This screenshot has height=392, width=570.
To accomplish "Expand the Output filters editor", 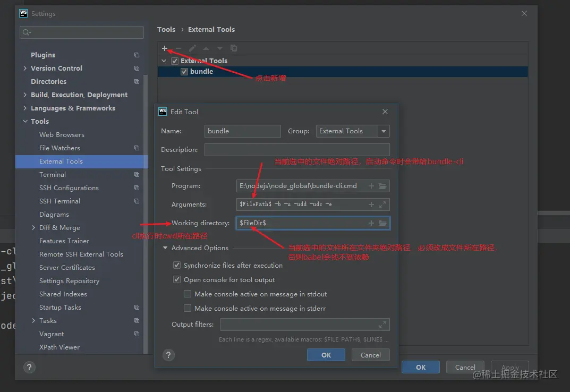I will [x=382, y=325].
